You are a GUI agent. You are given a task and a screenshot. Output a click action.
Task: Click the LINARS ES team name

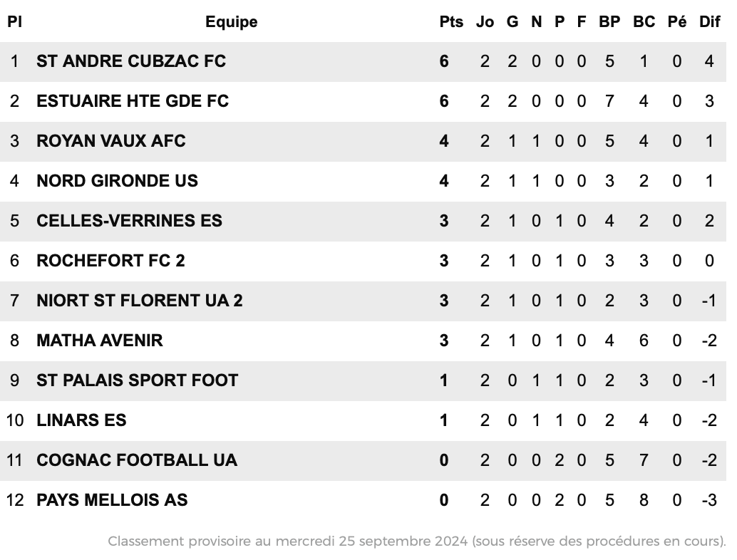point(81,421)
